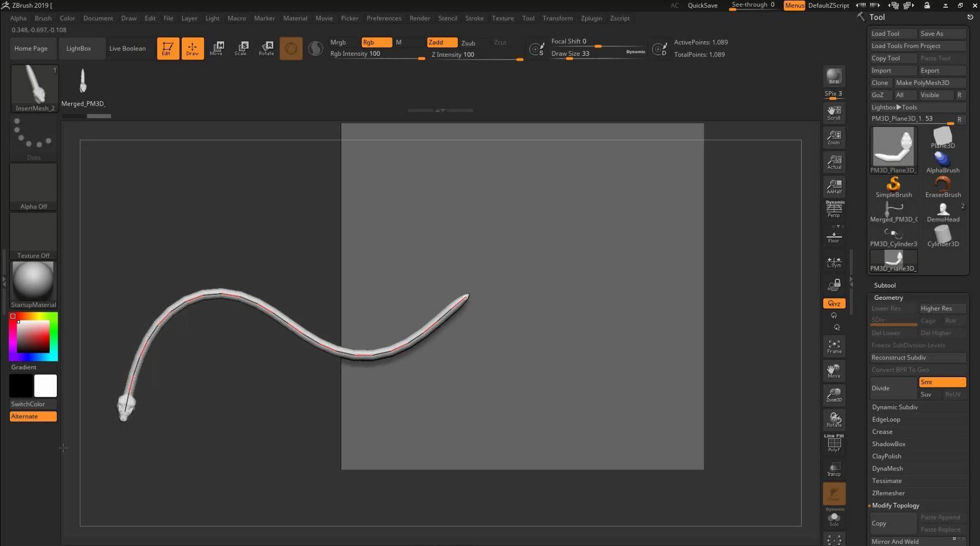The width and height of the screenshot is (980, 546).
Task: Click the Scale mode icon
Action: [x=241, y=49]
